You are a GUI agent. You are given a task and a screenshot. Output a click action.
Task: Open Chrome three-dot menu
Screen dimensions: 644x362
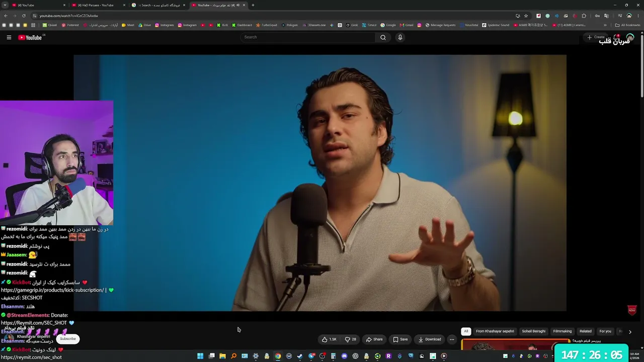click(x=638, y=16)
